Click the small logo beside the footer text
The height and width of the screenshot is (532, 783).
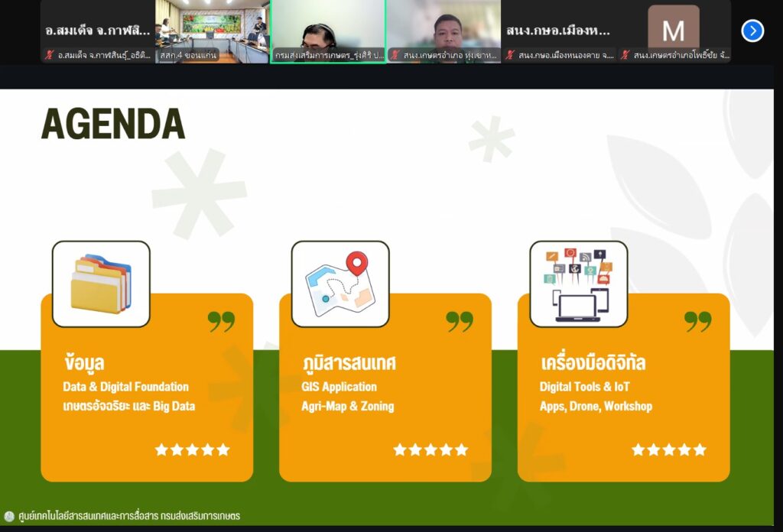click(9, 516)
